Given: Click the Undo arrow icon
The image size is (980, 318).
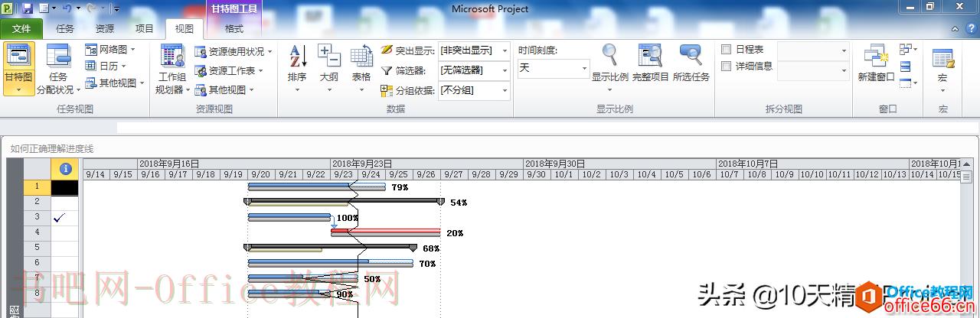Looking at the screenshot, I should pos(66,8).
